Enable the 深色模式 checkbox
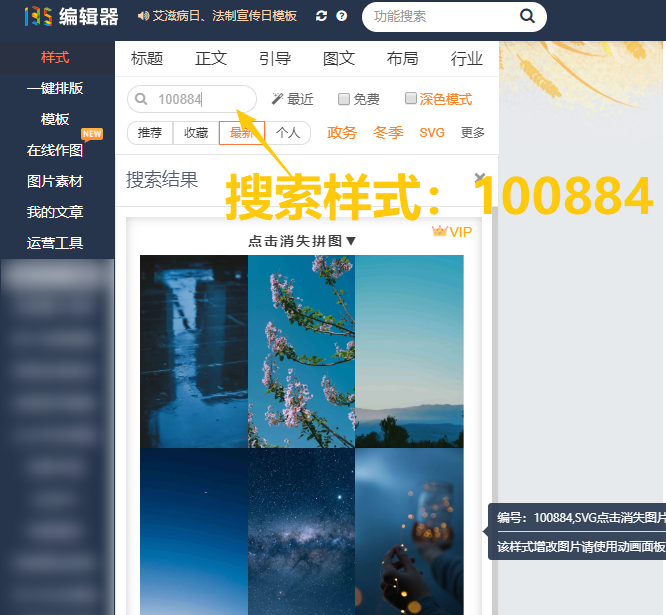Screen dimensions: 666x615 411,99
